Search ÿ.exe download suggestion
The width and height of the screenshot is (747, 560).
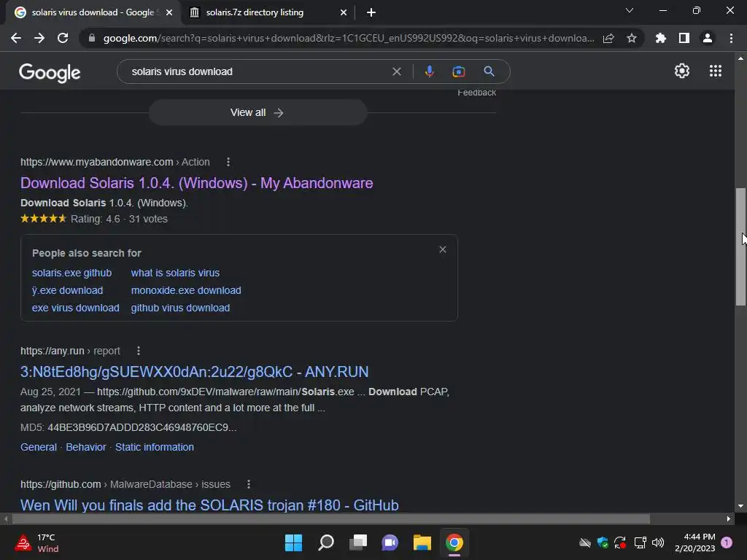click(x=68, y=290)
